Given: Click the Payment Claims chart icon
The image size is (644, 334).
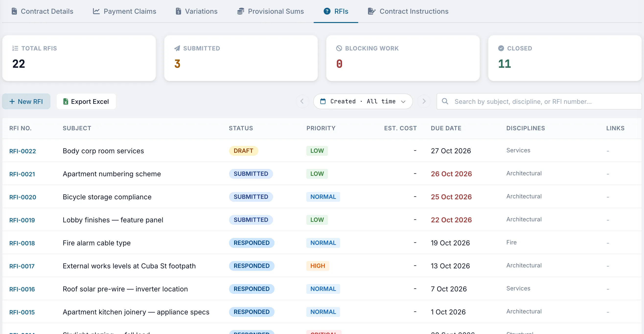Looking at the screenshot, I should pos(96,11).
